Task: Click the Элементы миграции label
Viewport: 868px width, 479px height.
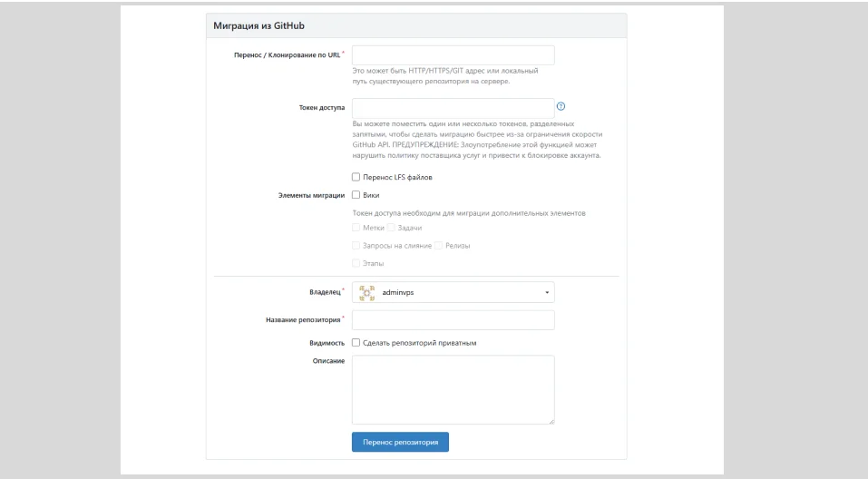Action: [x=311, y=194]
